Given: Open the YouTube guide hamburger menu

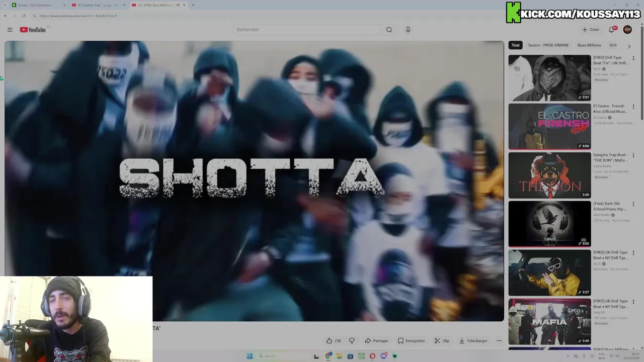Looking at the screenshot, I should click(x=10, y=30).
